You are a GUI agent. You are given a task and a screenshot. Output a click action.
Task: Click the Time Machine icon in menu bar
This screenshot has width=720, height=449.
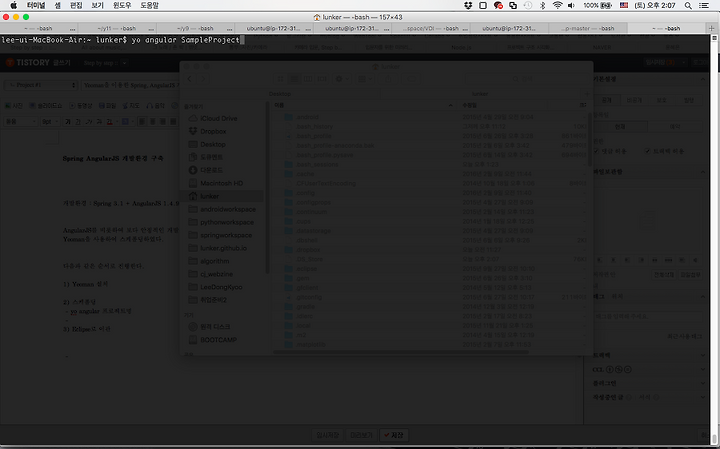coord(528,6)
